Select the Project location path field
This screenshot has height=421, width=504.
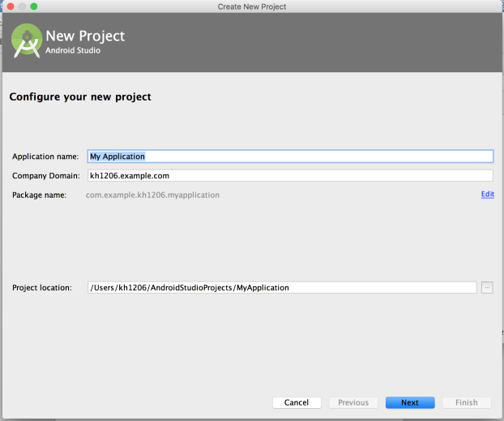(x=282, y=287)
